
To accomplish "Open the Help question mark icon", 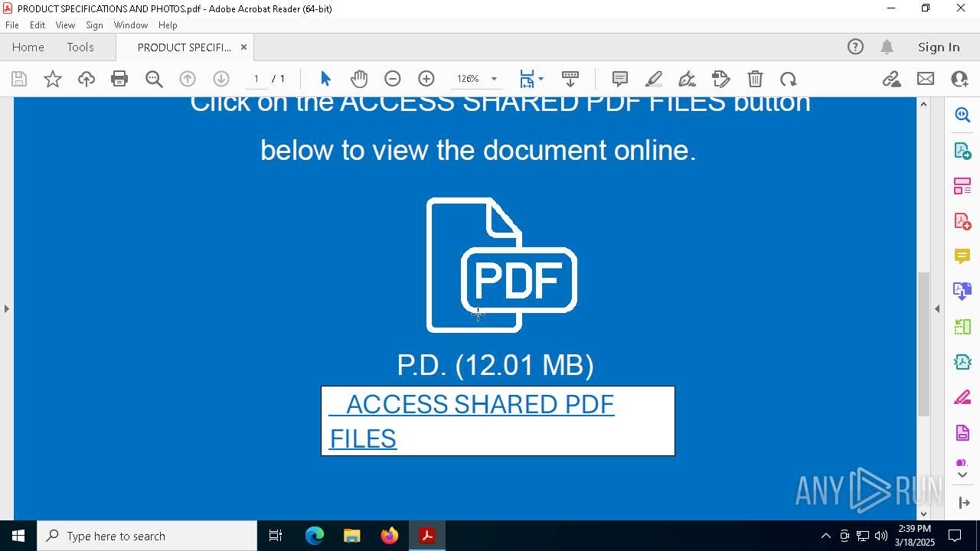I will 855,47.
